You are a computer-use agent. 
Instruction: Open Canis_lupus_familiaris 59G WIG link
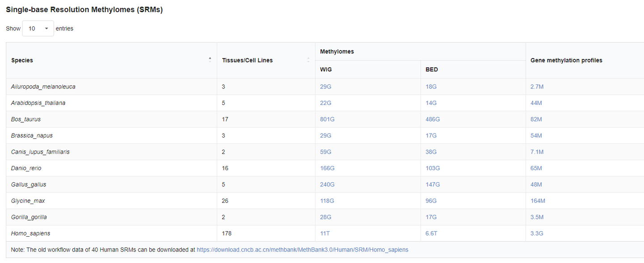(x=326, y=152)
